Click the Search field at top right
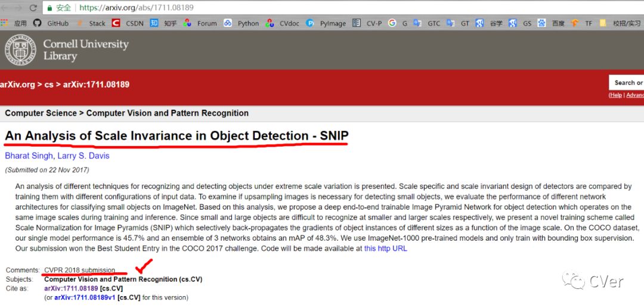The image size is (644, 308). (x=626, y=83)
